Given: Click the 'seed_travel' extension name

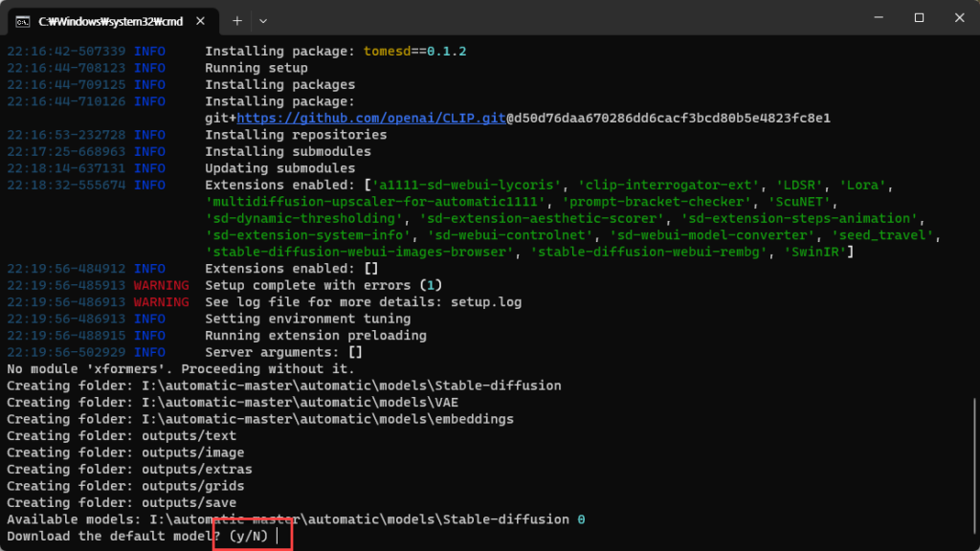Looking at the screenshot, I should pos(881,235).
